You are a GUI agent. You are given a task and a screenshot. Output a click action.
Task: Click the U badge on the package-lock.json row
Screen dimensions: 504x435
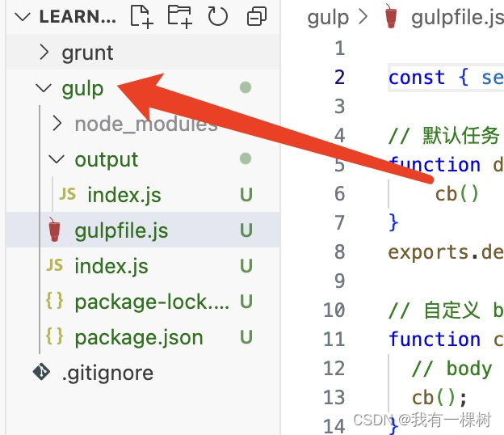pos(246,301)
